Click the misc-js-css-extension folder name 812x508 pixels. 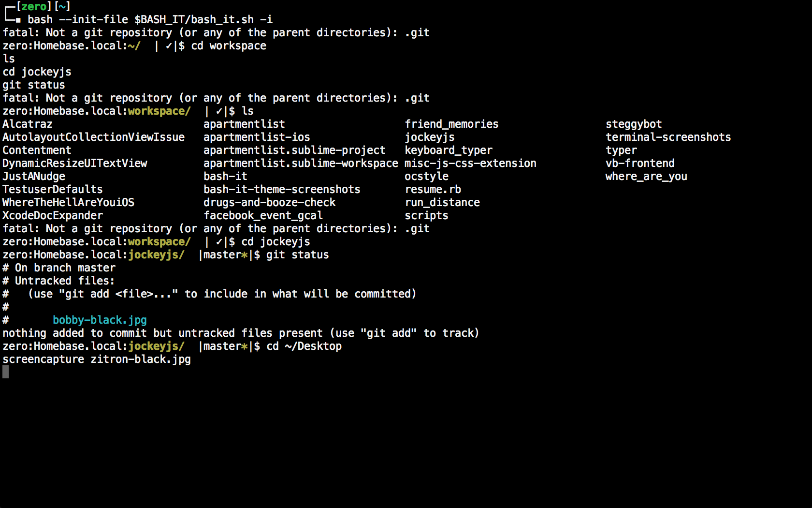click(470, 164)
